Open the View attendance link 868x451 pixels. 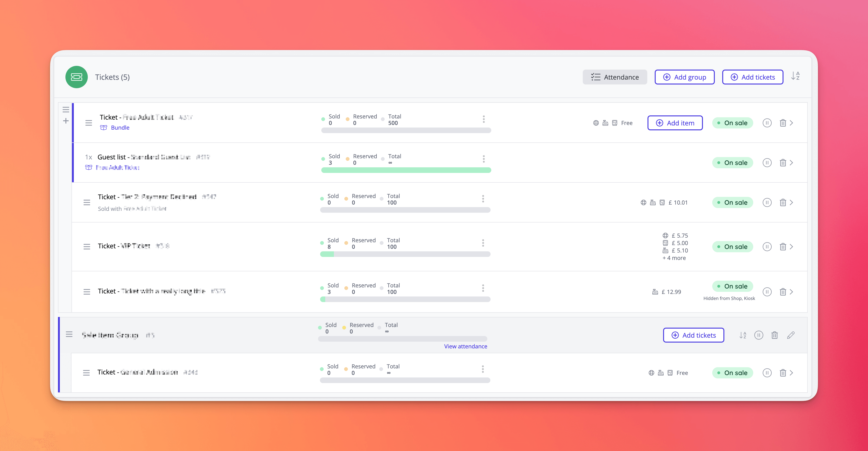click(465, 346)
